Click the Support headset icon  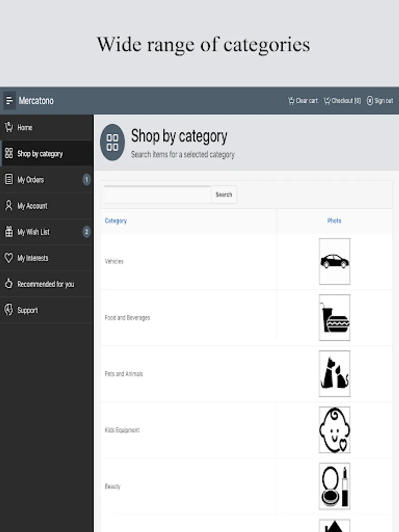point(8,310)
